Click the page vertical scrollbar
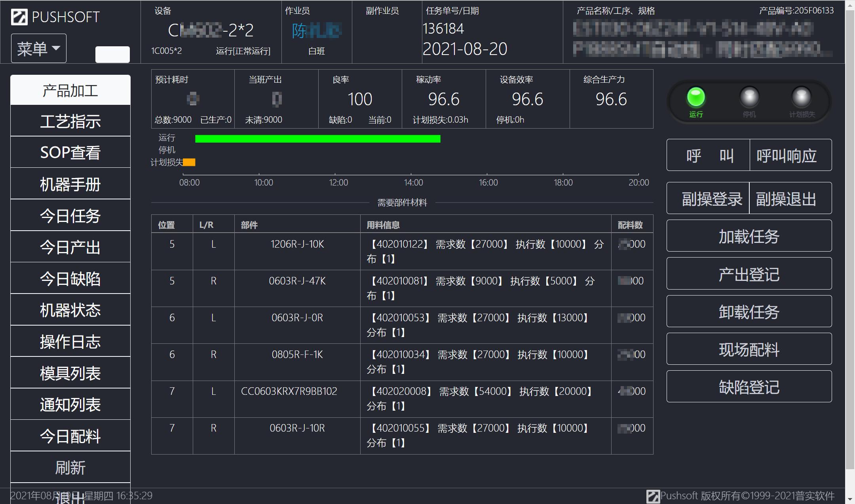This screenshot has width=855, height=504. (850, 237)
